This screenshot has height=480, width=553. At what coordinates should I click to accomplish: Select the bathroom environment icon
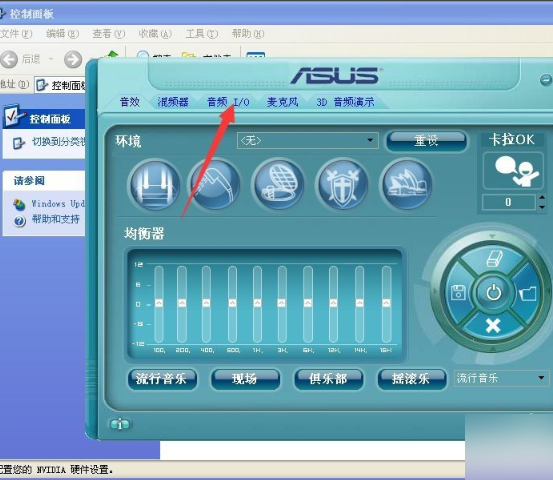pos(155,185)
